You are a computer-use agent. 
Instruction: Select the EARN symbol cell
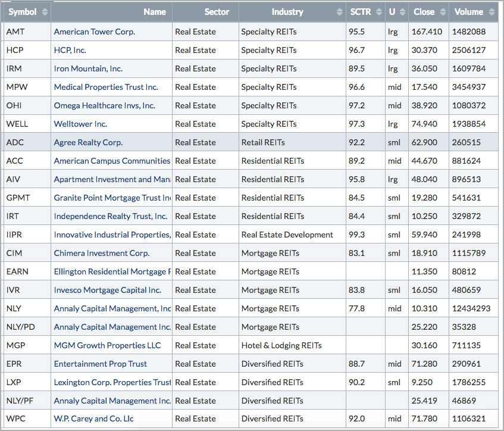click(17, 271)
